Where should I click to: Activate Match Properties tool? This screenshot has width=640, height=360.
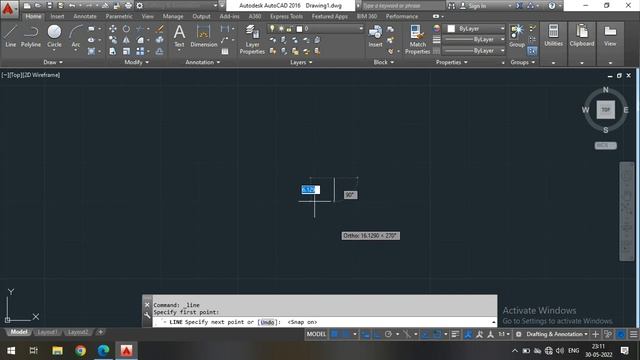418,39
